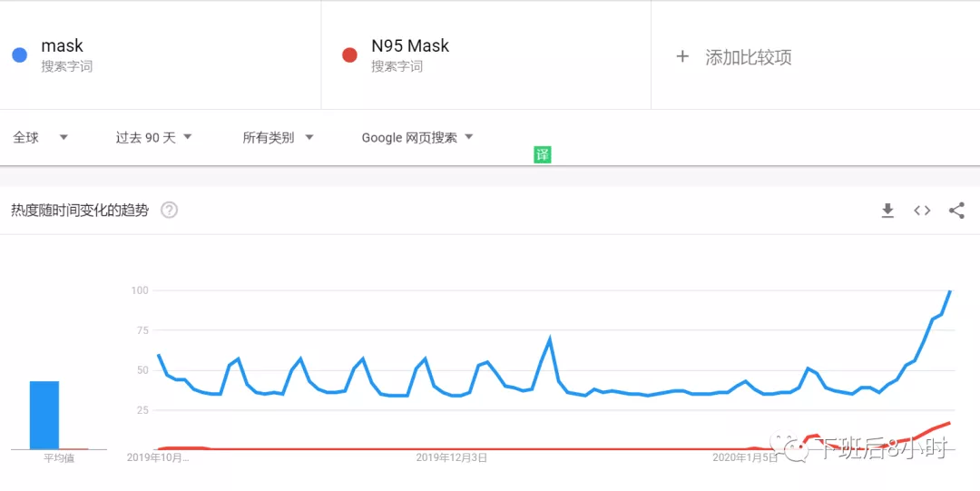The image size is (980, 491).
Task: Click the plus icon to add comparison
Action: [682, 57]
